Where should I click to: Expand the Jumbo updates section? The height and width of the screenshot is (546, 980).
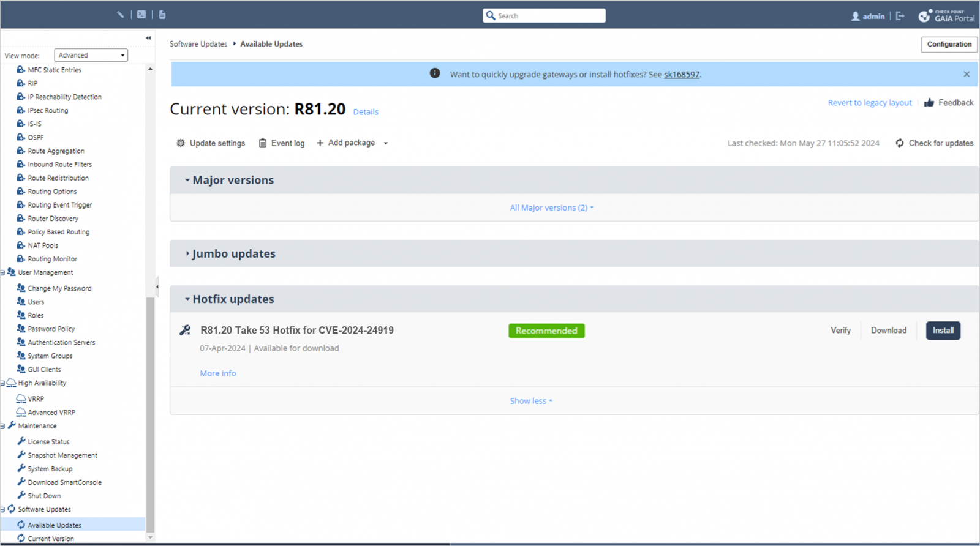coord(187,253)
